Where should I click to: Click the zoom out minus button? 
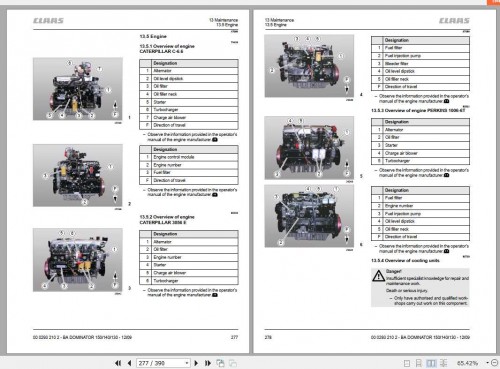point(495,363)
